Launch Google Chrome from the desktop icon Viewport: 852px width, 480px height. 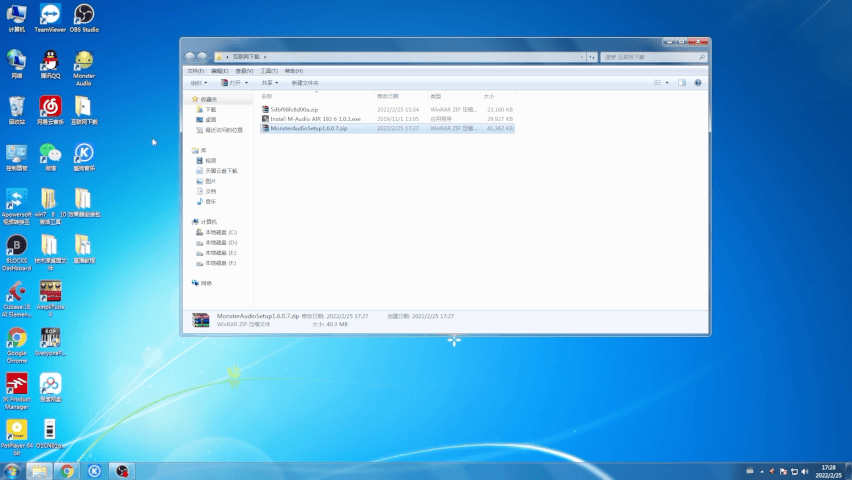pyautogui.click(x=16, y=345)
